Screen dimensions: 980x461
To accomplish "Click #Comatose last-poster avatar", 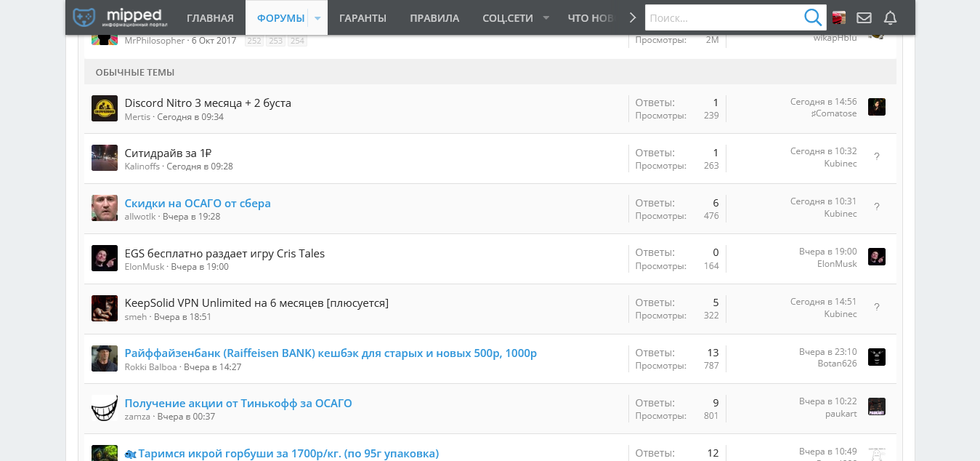I will click(x=877, y=107).
